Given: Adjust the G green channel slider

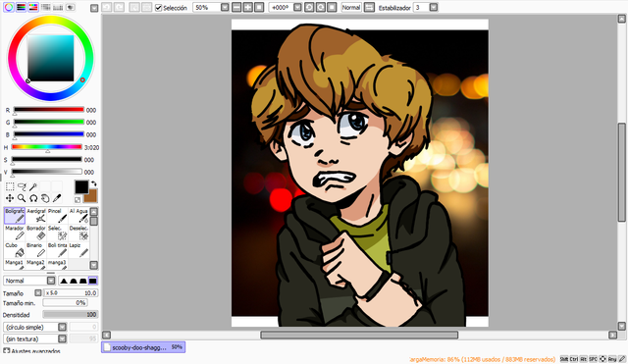Looking at the screenshot, I should point(48,122).
